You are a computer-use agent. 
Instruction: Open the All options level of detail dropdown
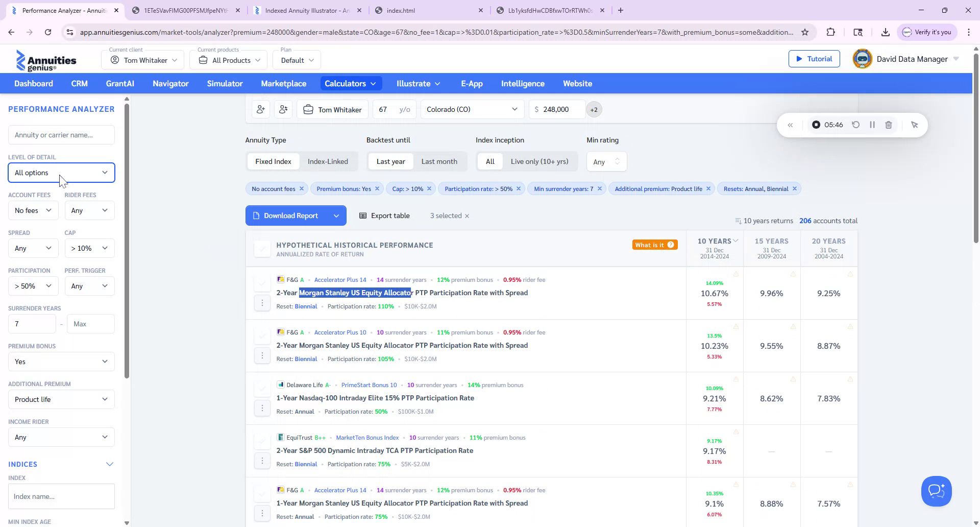(x=61, y=173)
